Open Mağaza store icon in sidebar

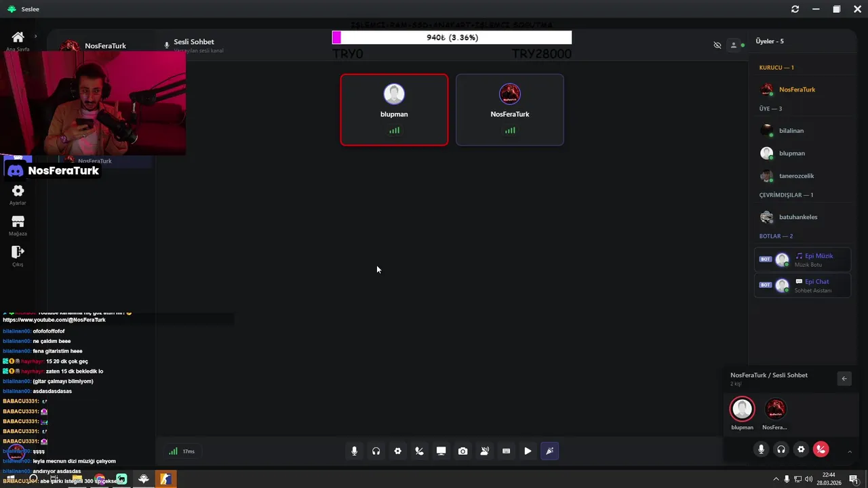[x=18, y=222]
